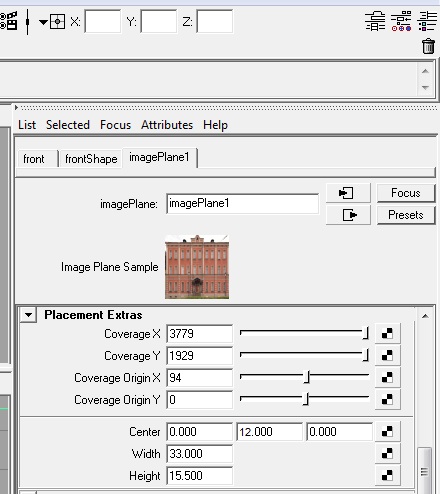Screen dimensions: 440x494
Task: Click the Coverage Origin X slider
Action: tap(304, 377)
